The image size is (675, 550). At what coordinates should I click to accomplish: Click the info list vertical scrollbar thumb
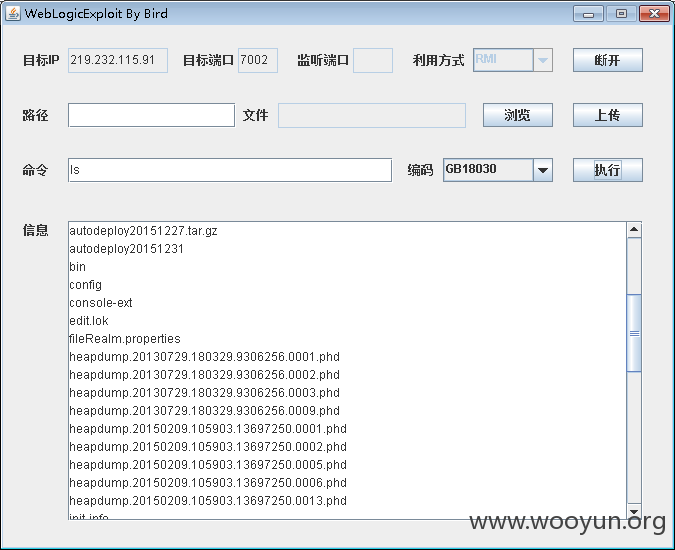[634, 333]
